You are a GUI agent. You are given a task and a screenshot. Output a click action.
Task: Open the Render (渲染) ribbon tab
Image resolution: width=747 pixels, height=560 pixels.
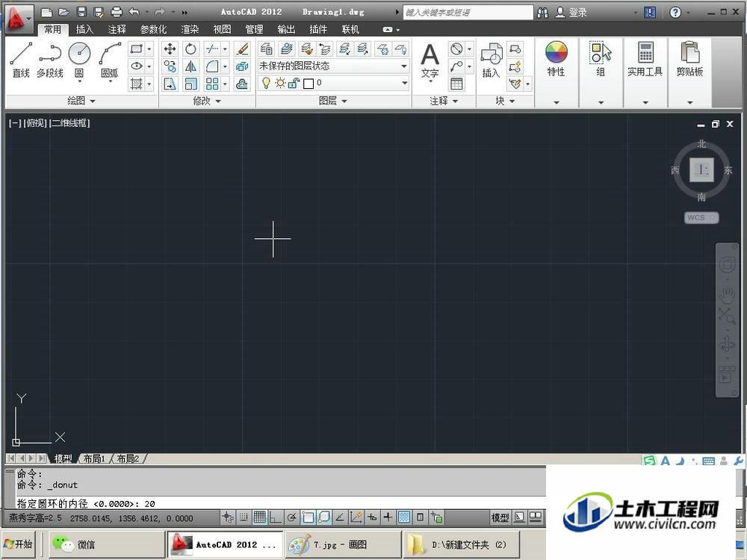[190, 30]
